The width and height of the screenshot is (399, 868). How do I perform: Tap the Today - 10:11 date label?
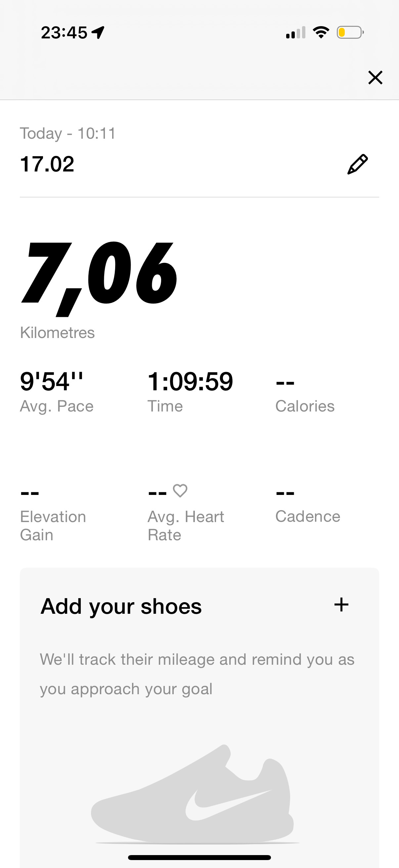click(68, 133)
